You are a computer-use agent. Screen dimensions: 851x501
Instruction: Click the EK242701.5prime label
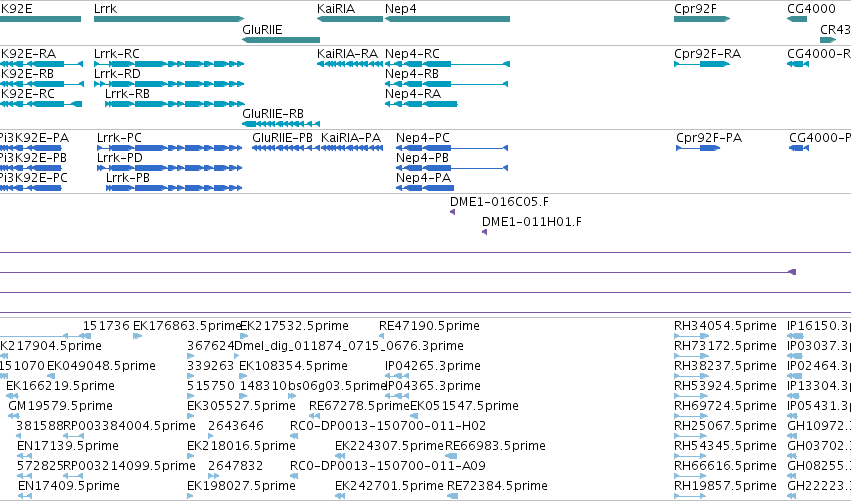(389, 486)
